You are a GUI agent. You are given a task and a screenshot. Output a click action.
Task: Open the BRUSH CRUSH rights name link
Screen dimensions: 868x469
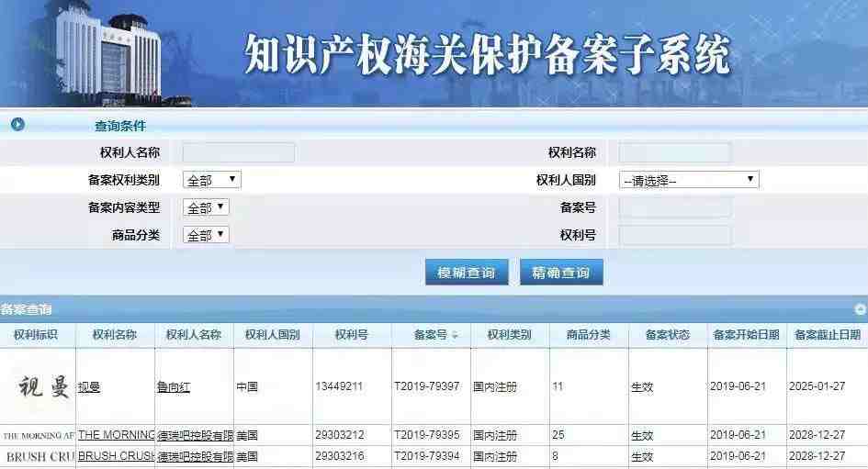pos(116,456)
